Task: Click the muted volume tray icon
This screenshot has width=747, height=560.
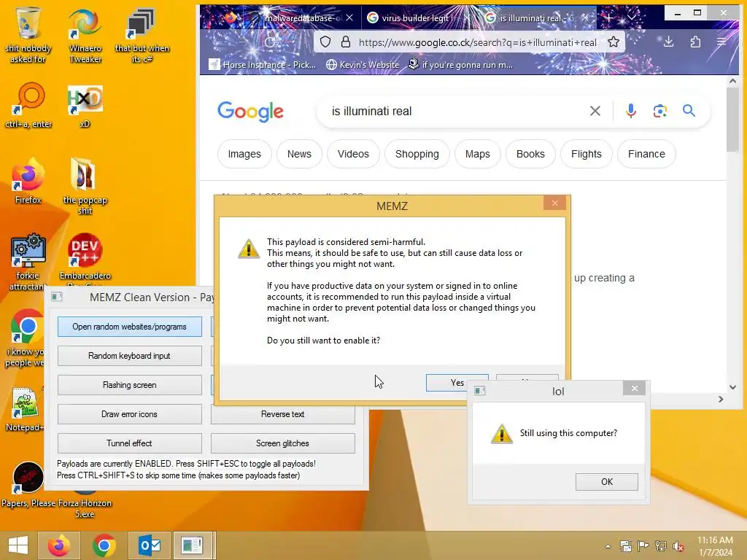Action: (679, 546)
